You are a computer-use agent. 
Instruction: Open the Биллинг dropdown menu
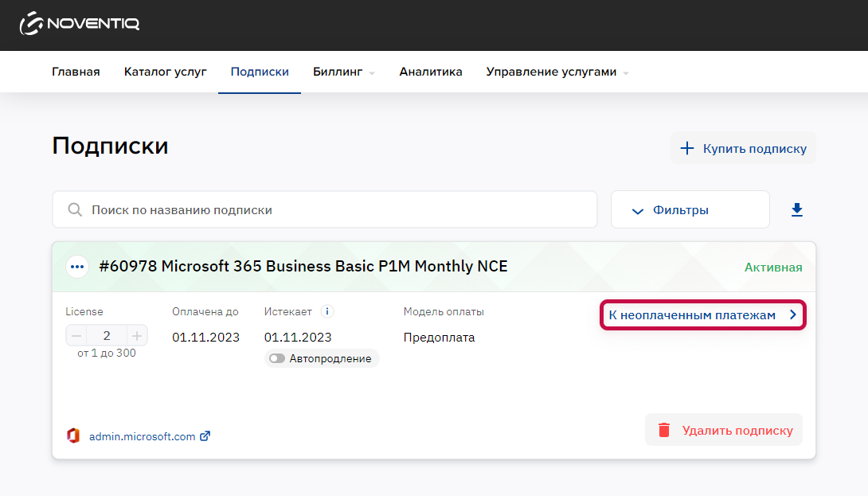[343, 72]
